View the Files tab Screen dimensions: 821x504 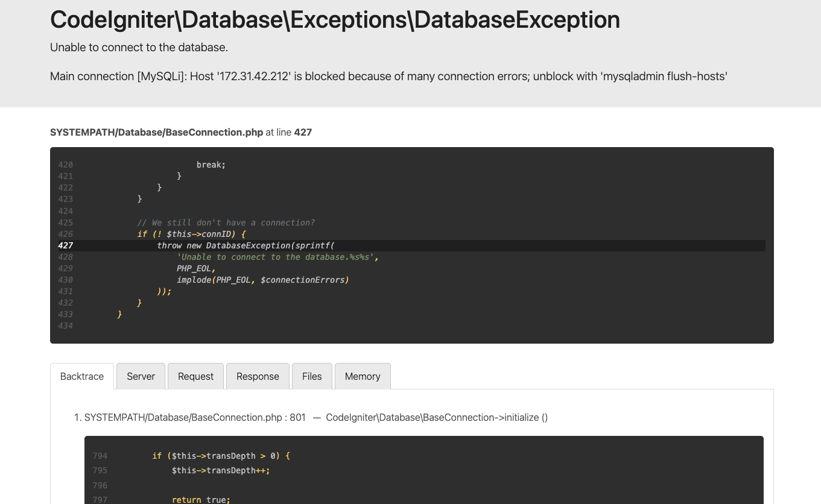(312, 376)
